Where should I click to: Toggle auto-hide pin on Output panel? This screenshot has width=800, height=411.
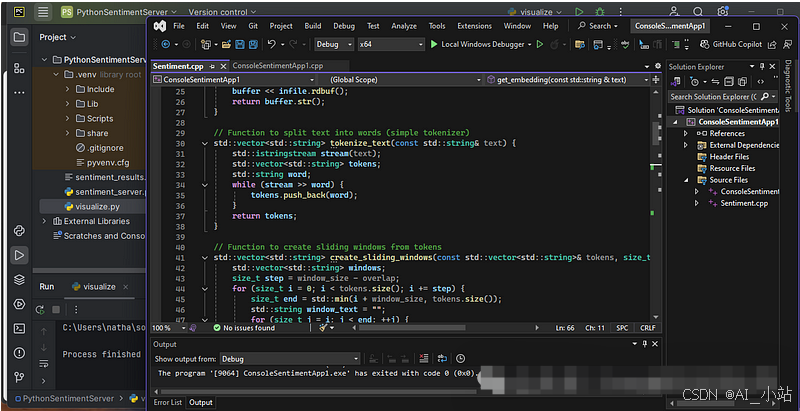coord(645,344)
